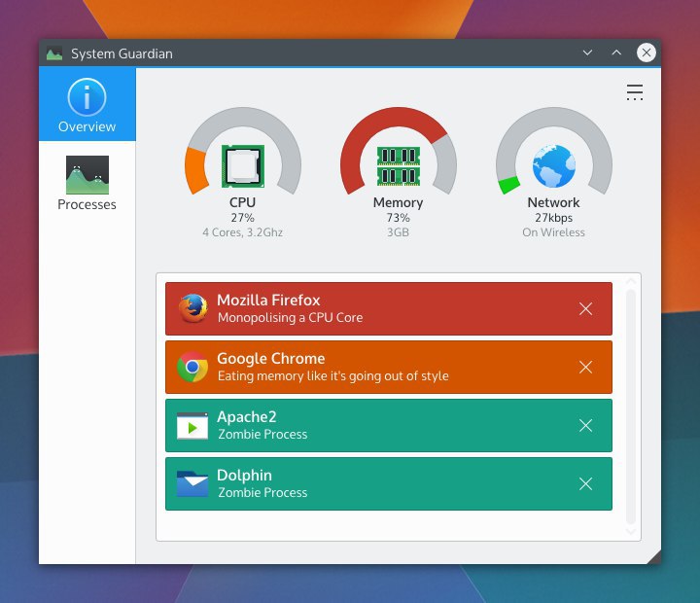The width and height of the screenshot is (700, 603).
Task: Click the orange CPU usage gauge arc
Action: tap(196, 171)
